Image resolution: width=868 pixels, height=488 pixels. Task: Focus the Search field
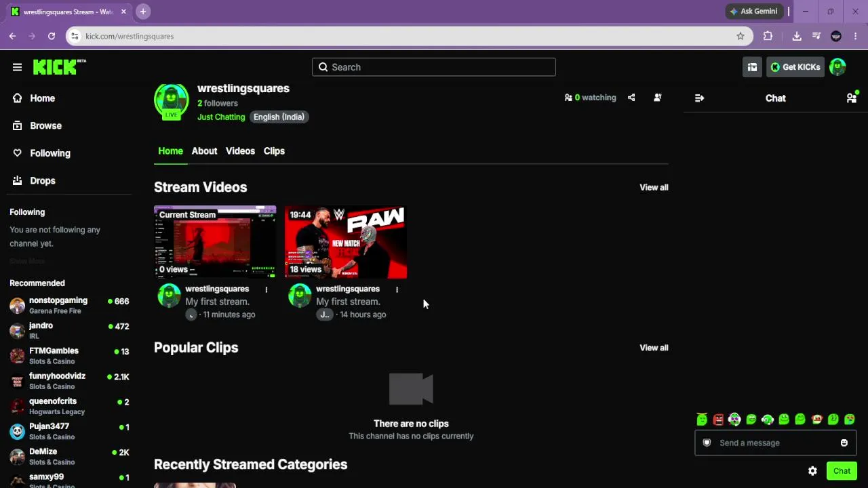(434, 67)
